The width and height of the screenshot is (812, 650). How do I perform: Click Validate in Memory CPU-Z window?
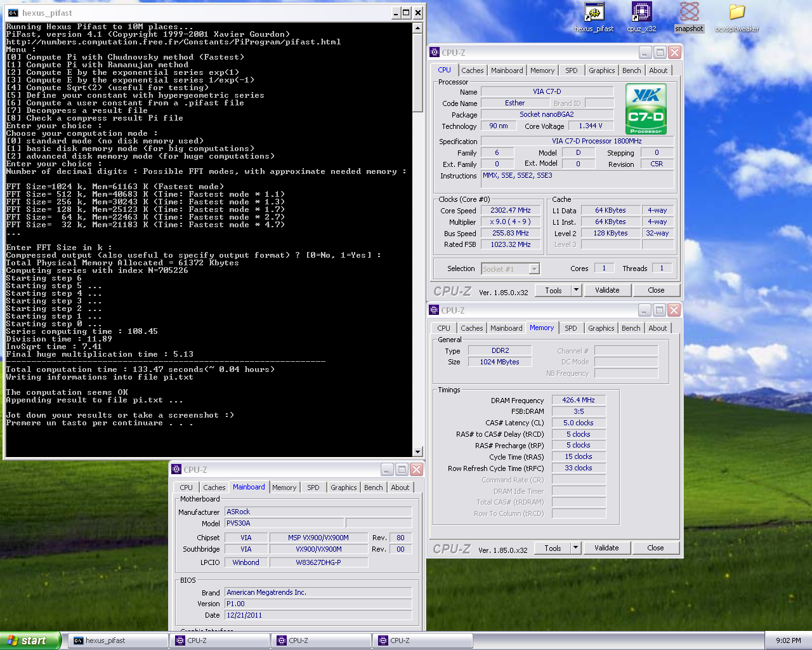[x=606, y=548]
